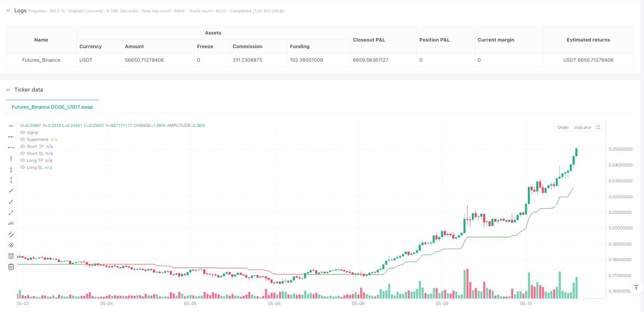644x312 pixels.
Task: Click the 05-10 date label on the time axis
Action: [526, 303]
